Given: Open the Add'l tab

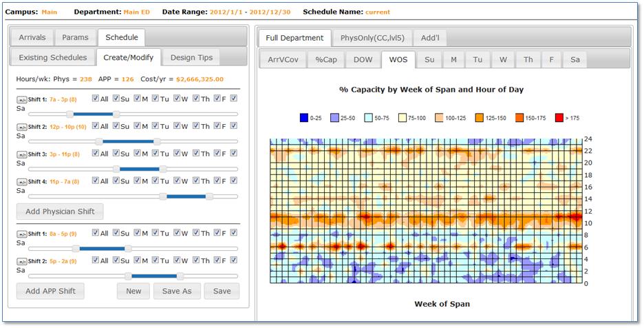Looking at the screenshot, I should coord(430,38).
